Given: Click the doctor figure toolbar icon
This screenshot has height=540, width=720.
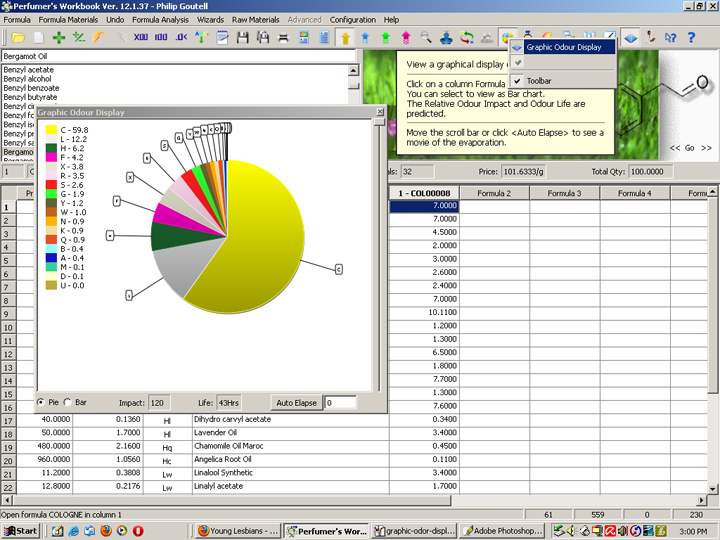Looking at the screenshot, I should tap(650, 38).
